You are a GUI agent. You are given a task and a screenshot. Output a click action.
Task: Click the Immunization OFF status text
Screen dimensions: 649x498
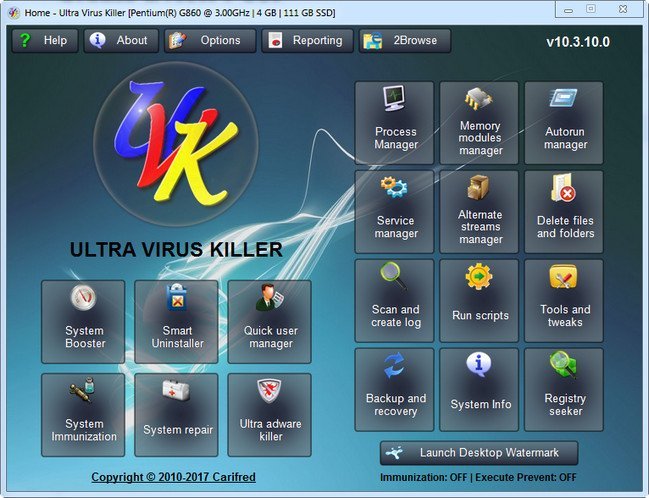pos(423,477)
